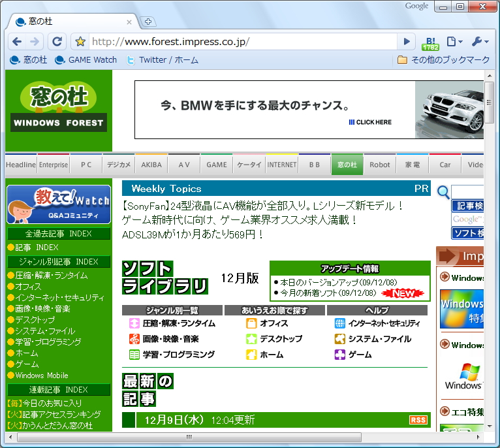Open the あいうえお順で探す header tab
Viewport: 500px width, 448px height.
coord(275,310)
